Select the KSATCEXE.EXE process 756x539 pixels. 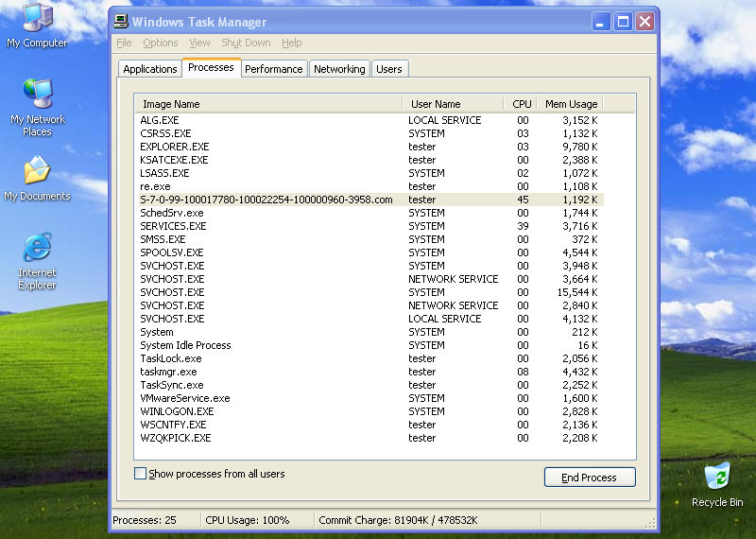[370, 160]
